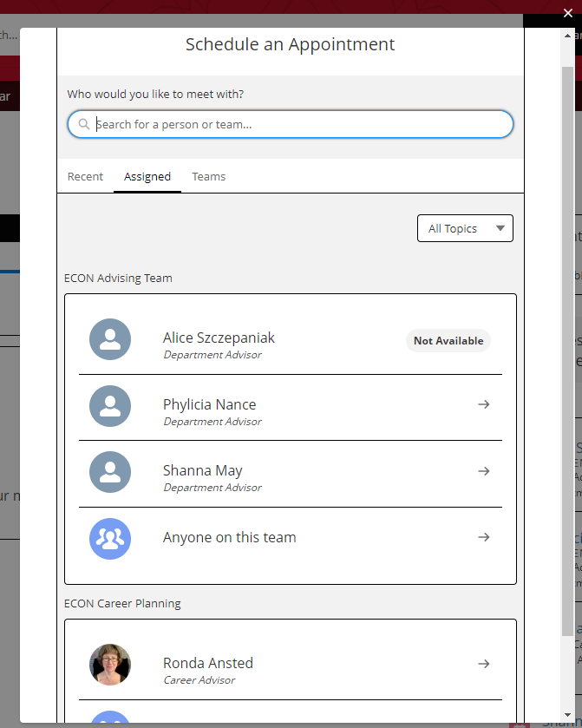The height and width of the screenshot is (728, 582).
Task: Switch to the Recent tab
Action: point(85,176)
